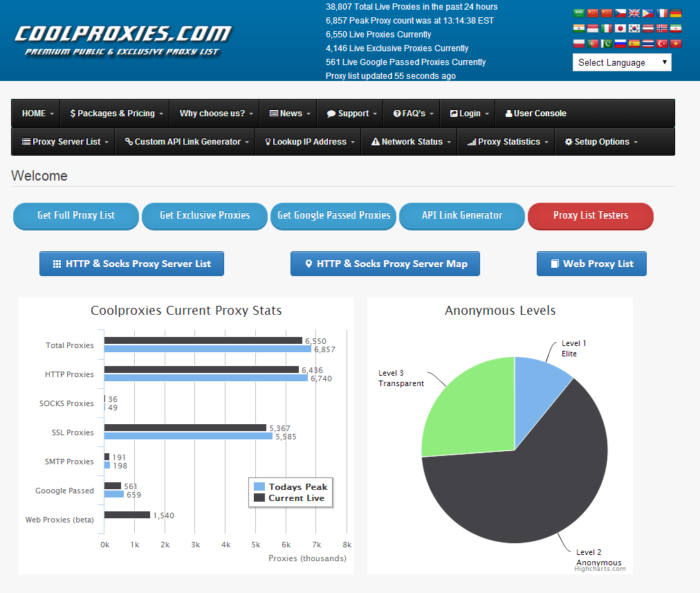Click the question mark icon beside FAQ's
700x593 pixels.
[397, 113]
